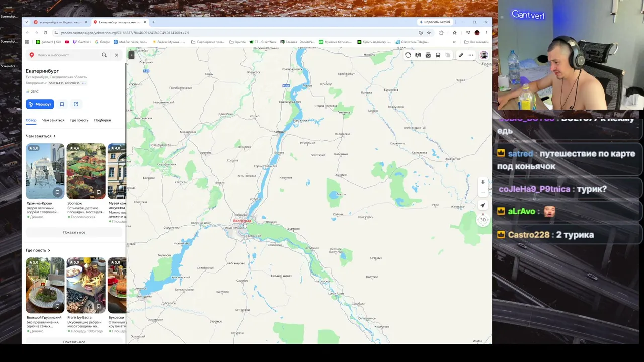Save Храм-на-Крови with its bookmark icon

click(57, 192)
